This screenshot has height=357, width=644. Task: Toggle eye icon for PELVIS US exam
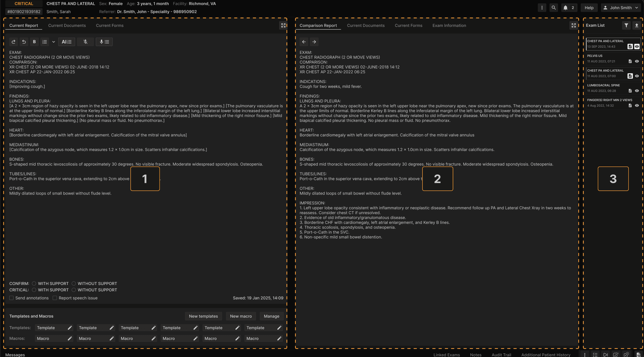coord(637,61)
